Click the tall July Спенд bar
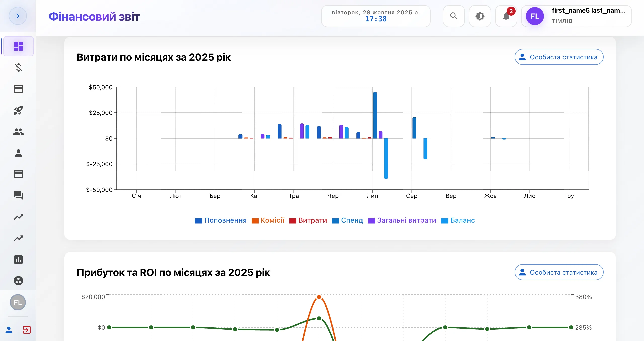The height and width of the screenshot is (341, 644). (375, 115)
